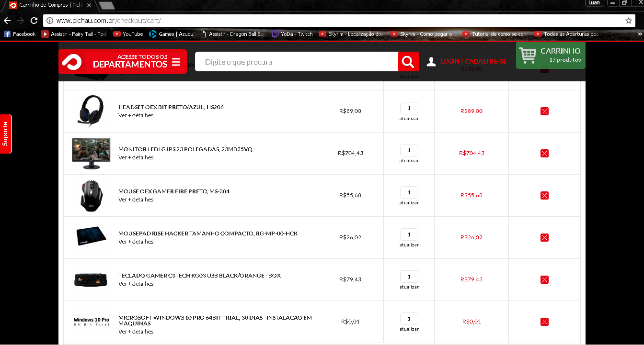Edit quantity field for Headset OEX Bit

[409, 108]
